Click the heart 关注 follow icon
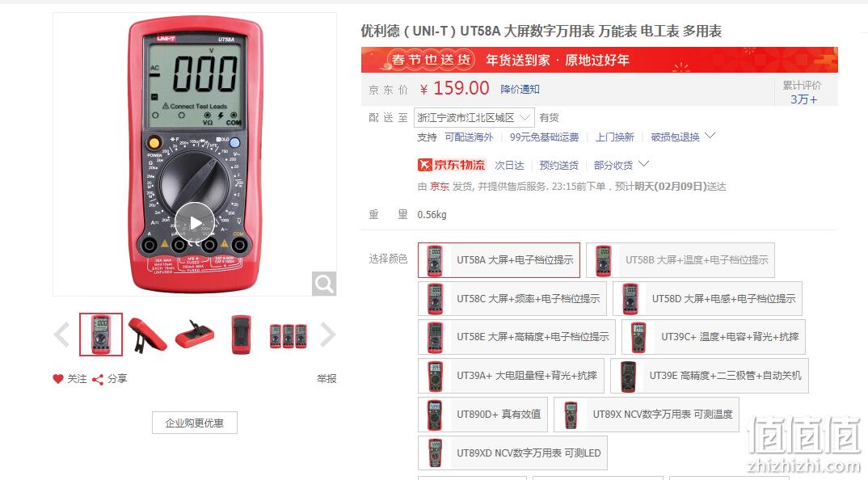868x480 pixels. click(58, 379)
